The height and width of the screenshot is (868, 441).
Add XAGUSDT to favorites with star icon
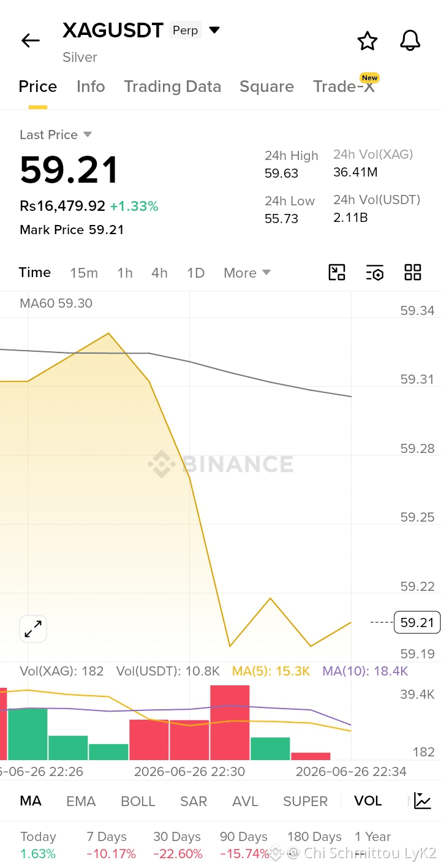coord(367,40)
